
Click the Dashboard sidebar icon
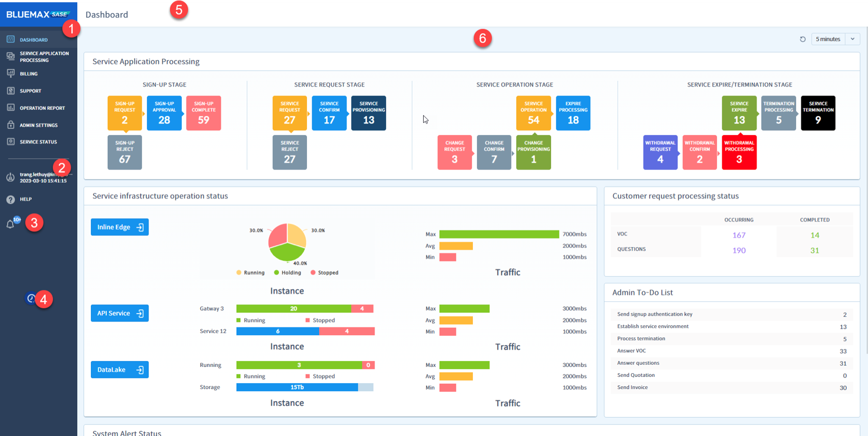pyautogui.click(x=11, y=40)
